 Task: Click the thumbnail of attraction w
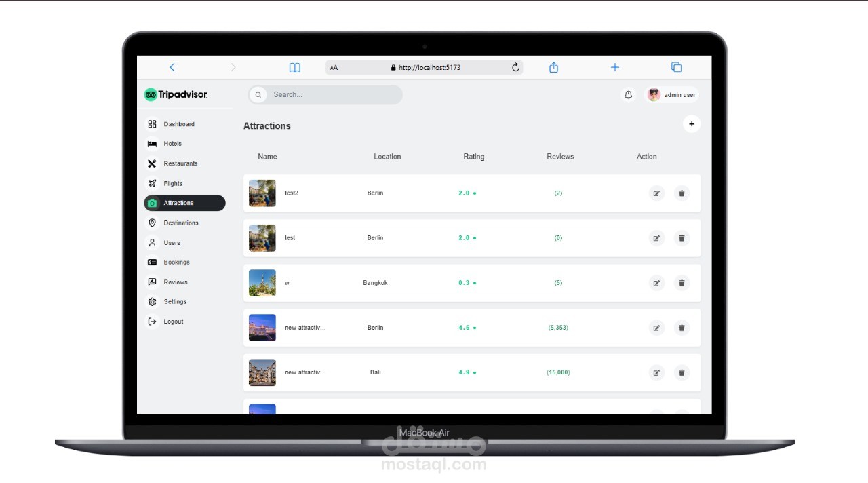[262, 283]
